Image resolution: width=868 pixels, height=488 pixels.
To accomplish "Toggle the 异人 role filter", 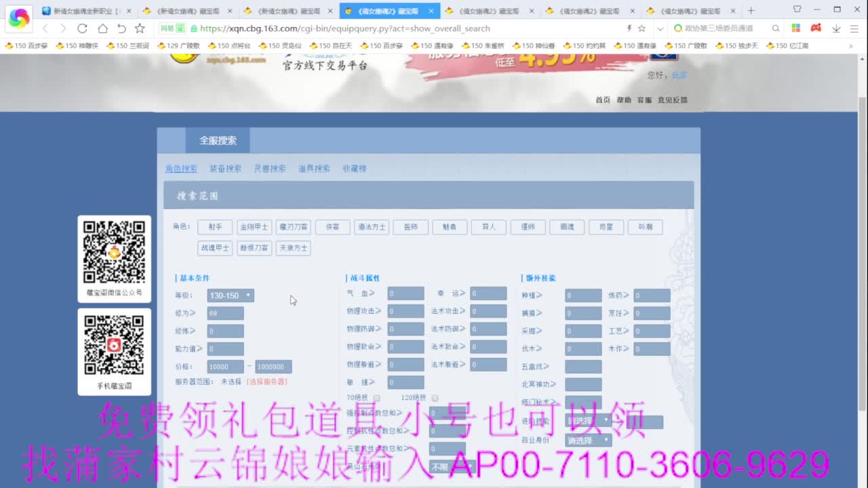I will pyautogui.click(x=488, y=227).
